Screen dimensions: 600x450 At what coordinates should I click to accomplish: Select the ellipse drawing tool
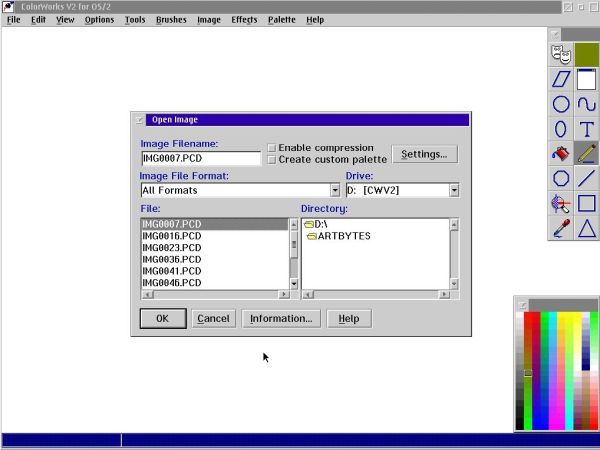pos(561,129)
